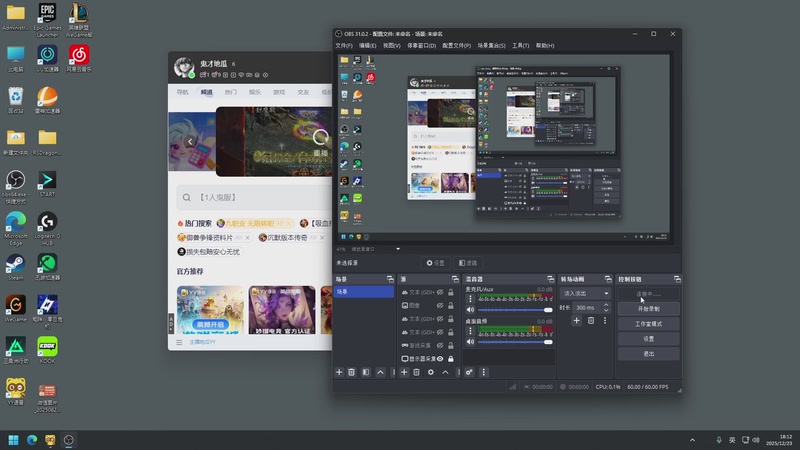
Task: Add a transition with the plus icon under 时长
Action: tap(577, 320)
